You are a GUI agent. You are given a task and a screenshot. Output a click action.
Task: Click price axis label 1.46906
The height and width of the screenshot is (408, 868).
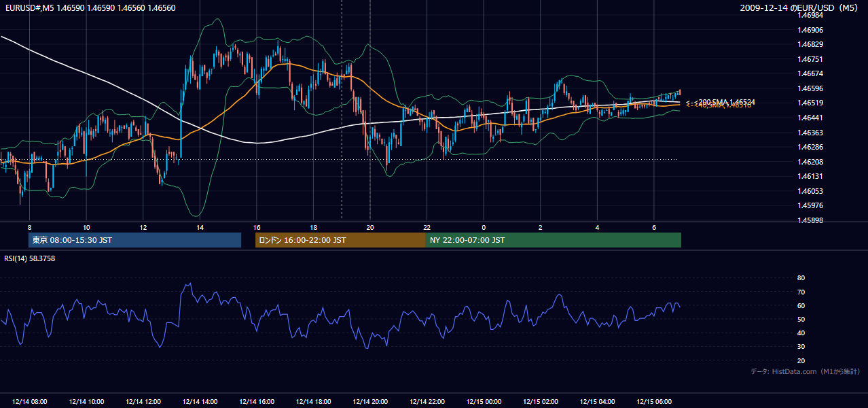[x=810, y=30]
